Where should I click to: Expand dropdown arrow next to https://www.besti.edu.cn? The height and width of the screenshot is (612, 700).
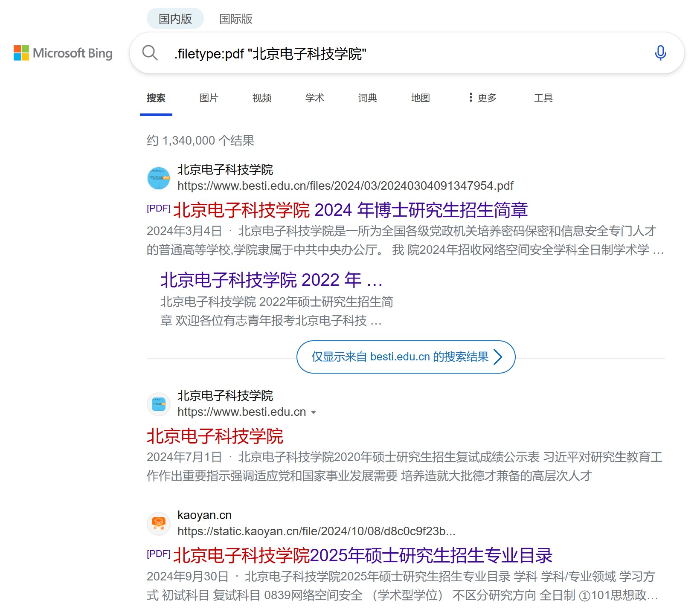click(314, 412)
